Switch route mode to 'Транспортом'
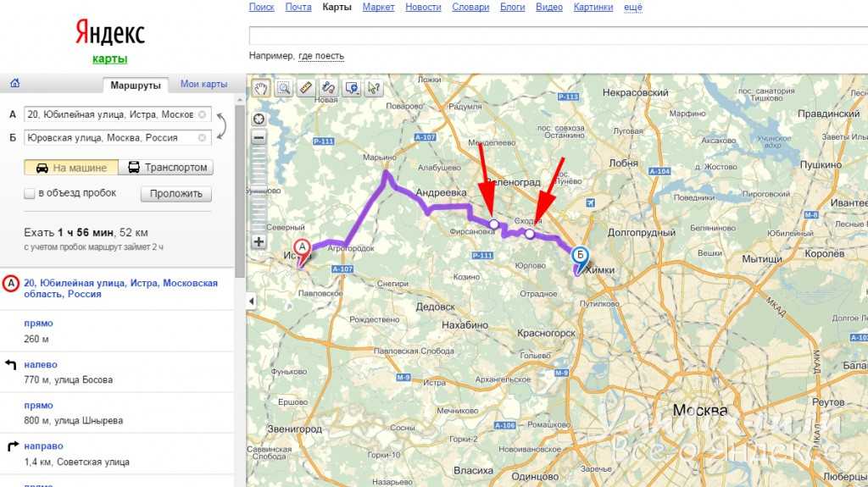The width and height of the screenshot is (868, 487). click(167, 168)
